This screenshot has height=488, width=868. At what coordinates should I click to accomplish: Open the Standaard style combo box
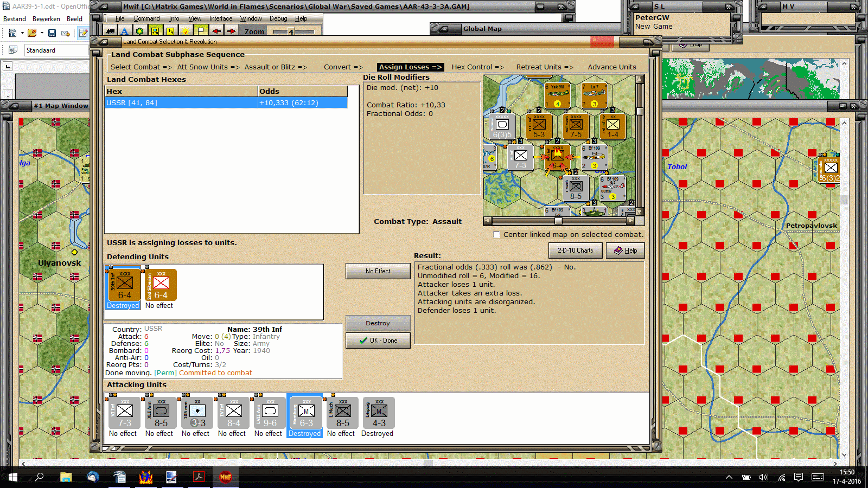(x=57, y=50)
